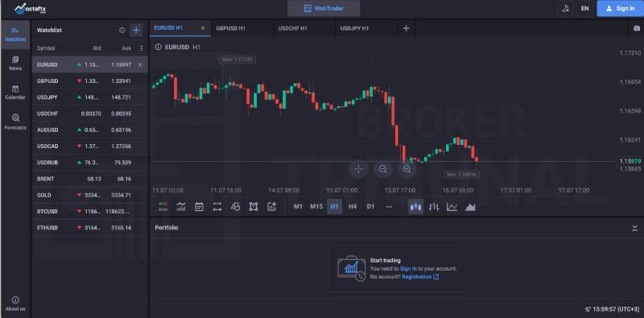Open the News sidebar panel
644x318 pixels.
(15, 64)
